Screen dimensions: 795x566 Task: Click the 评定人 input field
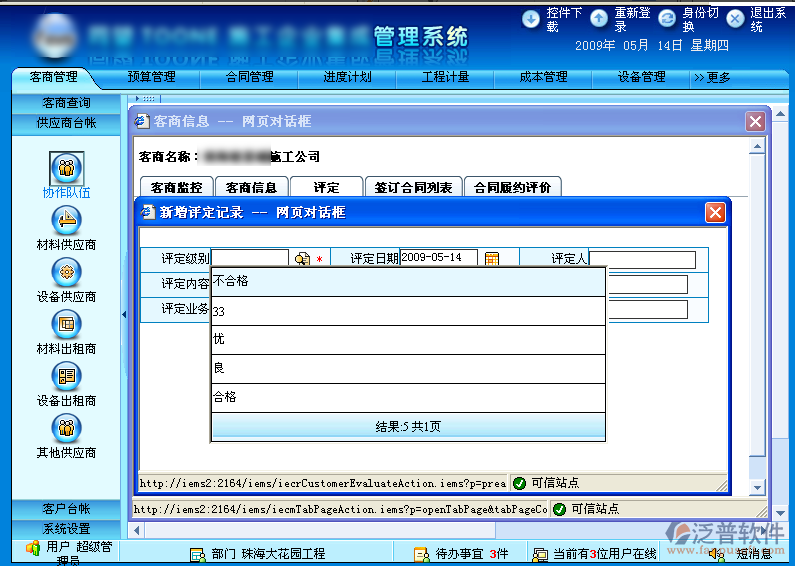click(642, 260)
